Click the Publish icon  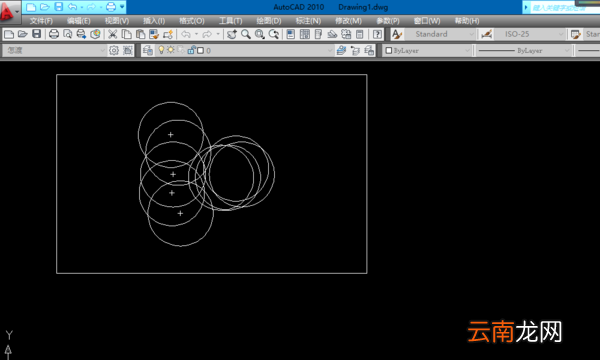81,34
